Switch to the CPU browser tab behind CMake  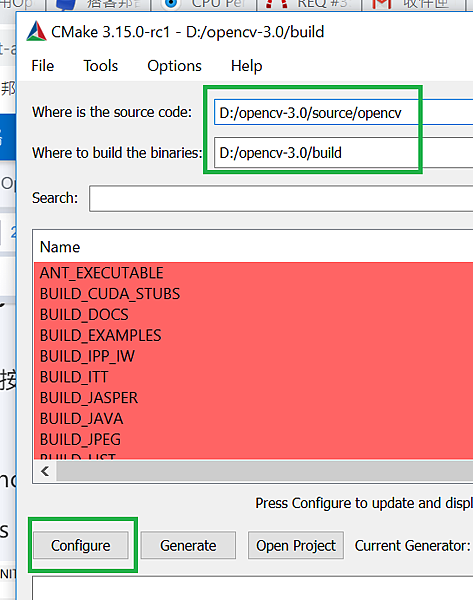[206, 5]
